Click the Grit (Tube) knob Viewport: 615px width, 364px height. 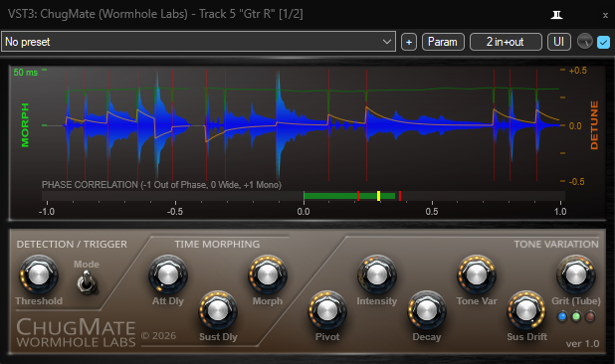pos(576,274)
